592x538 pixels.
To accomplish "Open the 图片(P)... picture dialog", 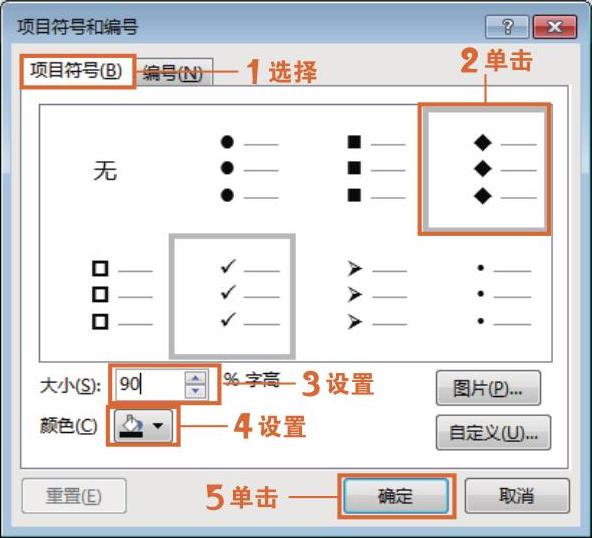I will click(488, 388).
